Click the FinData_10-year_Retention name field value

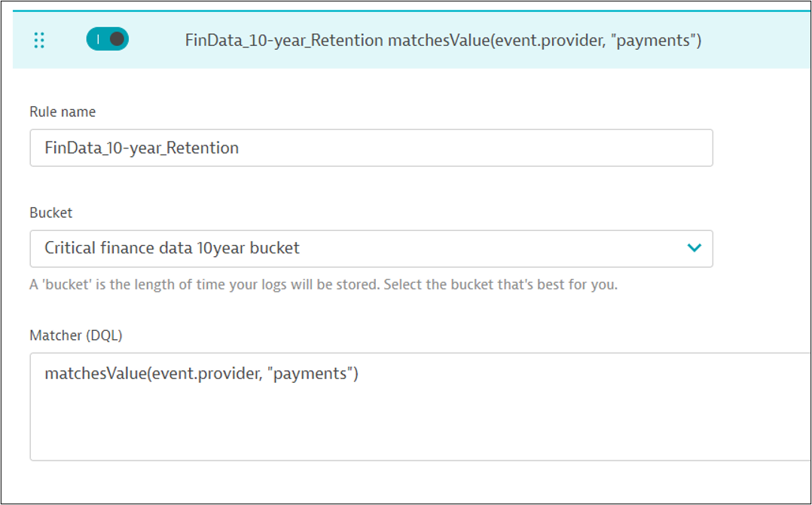point(140,148)
